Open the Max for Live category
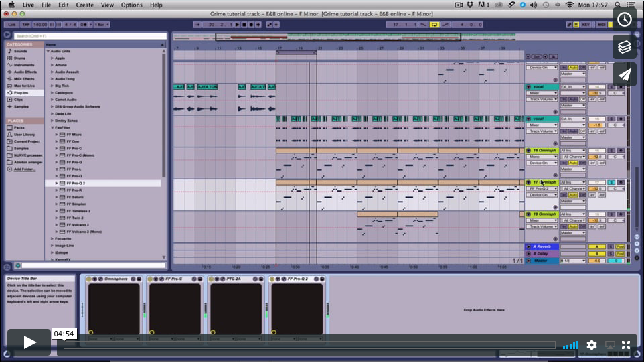This screenshot has width=644, height=363. [x=24, y=86]
